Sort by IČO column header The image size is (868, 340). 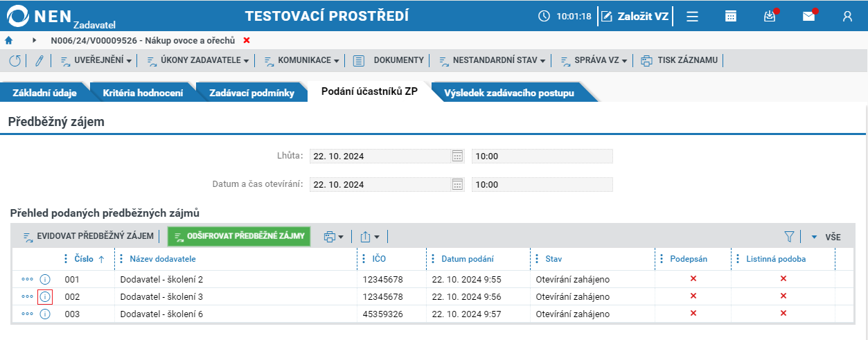(379, 259)
